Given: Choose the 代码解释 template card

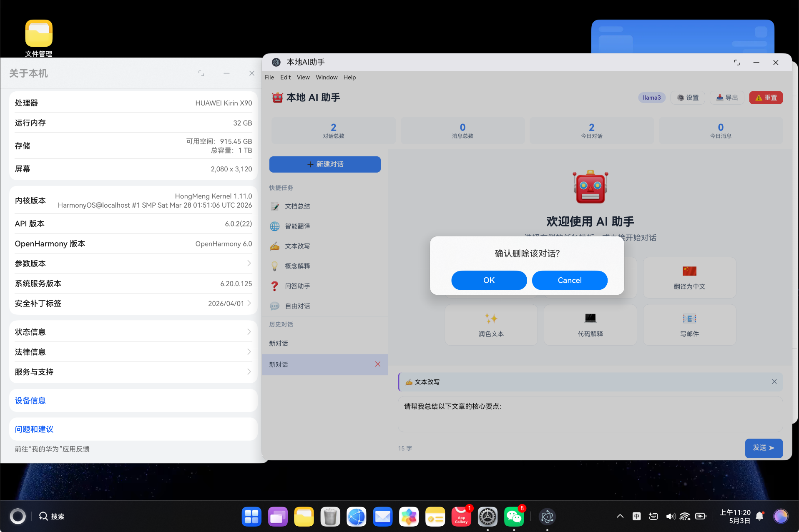Looking at the screenshot, I should click(590, 325).
